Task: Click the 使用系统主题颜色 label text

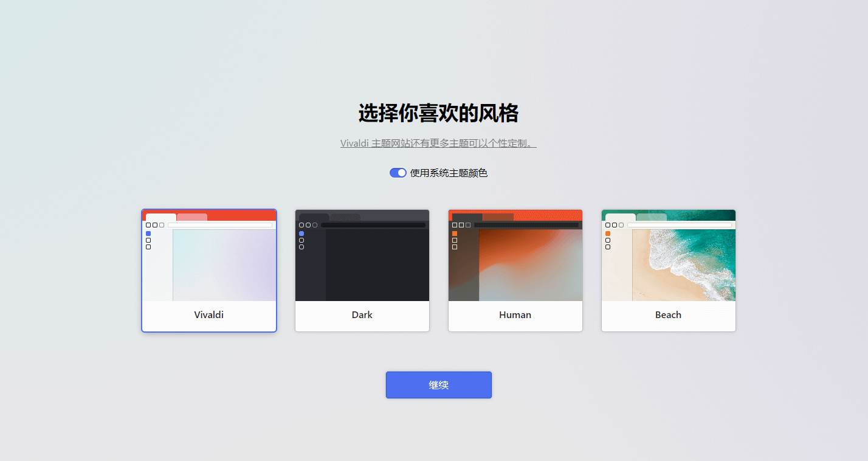Action: click(x=449, y=173)
